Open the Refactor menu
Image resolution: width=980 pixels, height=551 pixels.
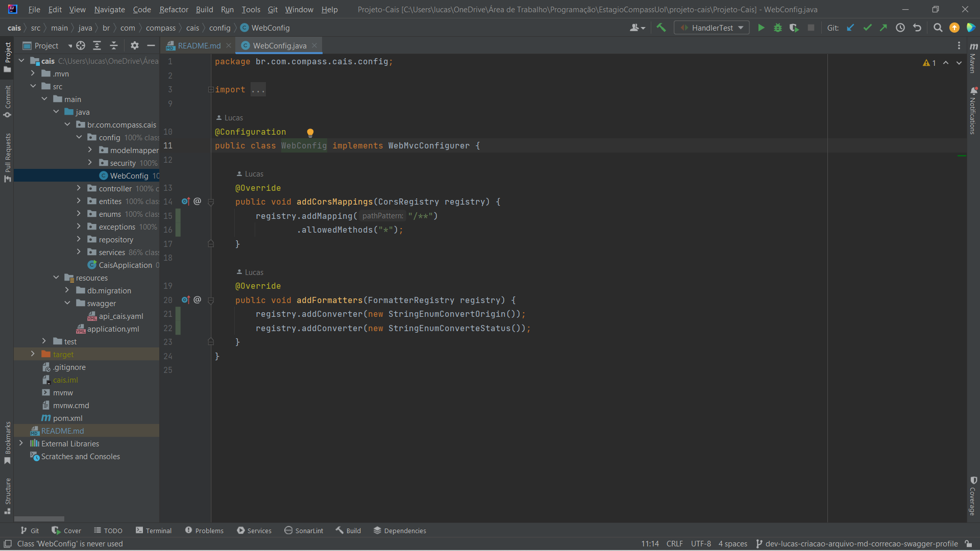click(x=174, y=9)
